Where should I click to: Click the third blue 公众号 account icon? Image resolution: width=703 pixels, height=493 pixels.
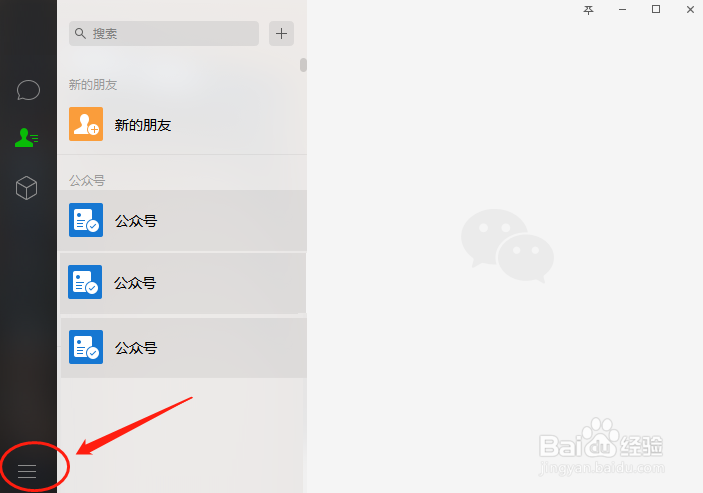[86, 347]
